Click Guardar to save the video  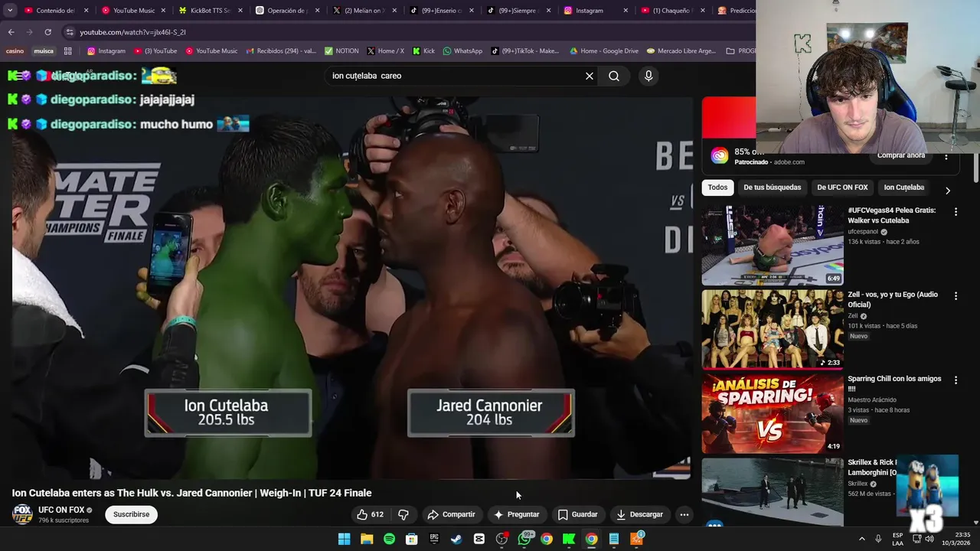point(578,514)
